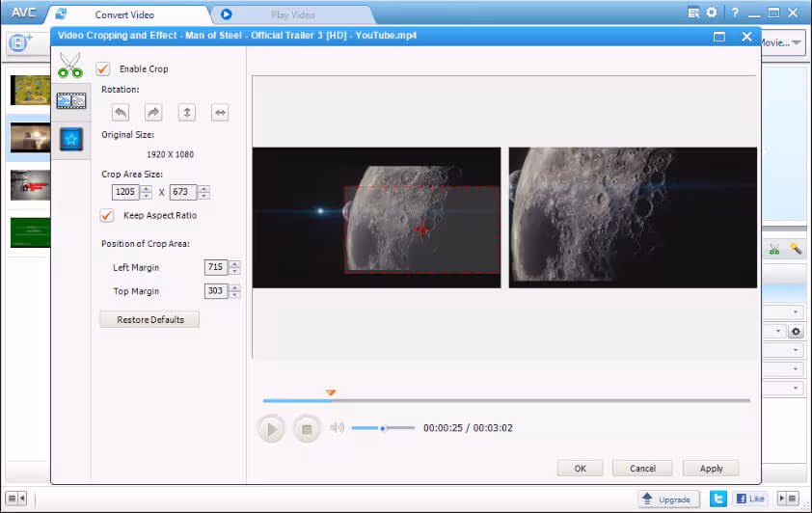Select the third video thumbnail with red figure

point(31,185)
